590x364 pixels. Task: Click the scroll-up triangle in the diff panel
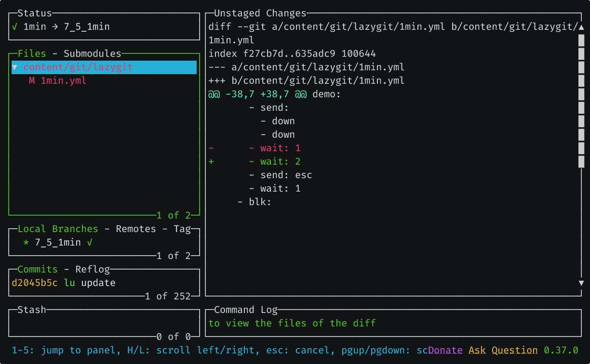581,26
